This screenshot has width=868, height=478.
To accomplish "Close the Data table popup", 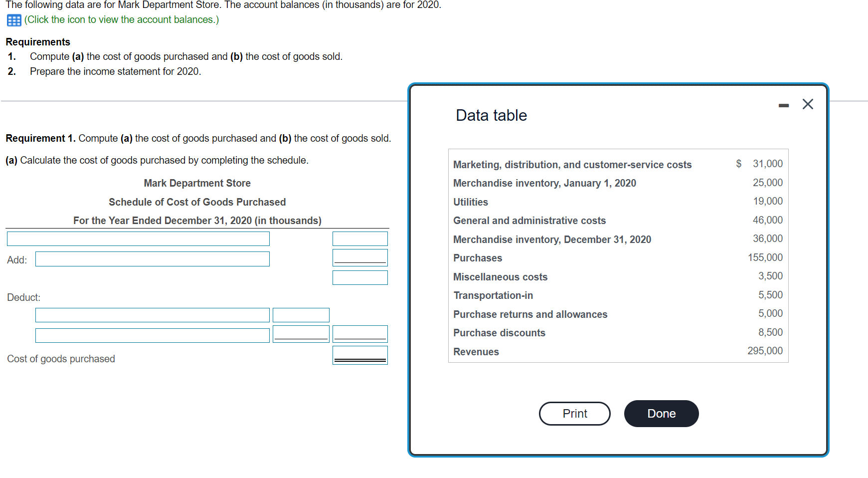I will (808, 104).
